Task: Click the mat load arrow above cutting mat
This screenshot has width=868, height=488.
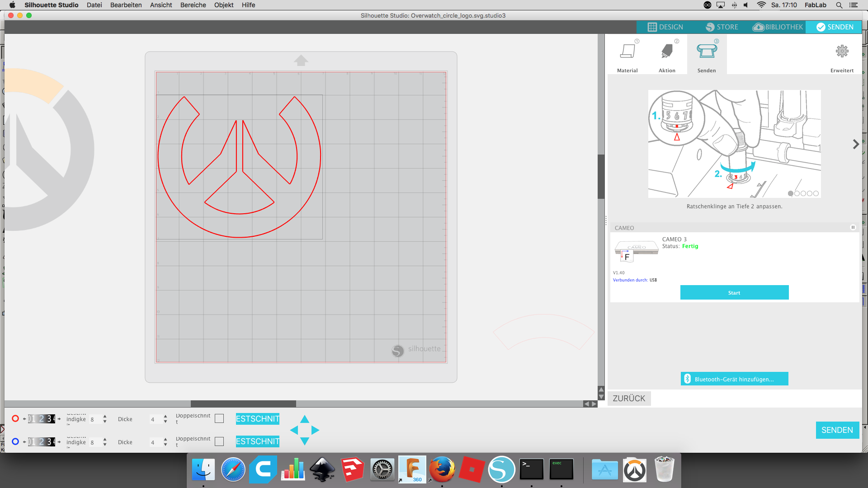Action: (x=301, y=60)
